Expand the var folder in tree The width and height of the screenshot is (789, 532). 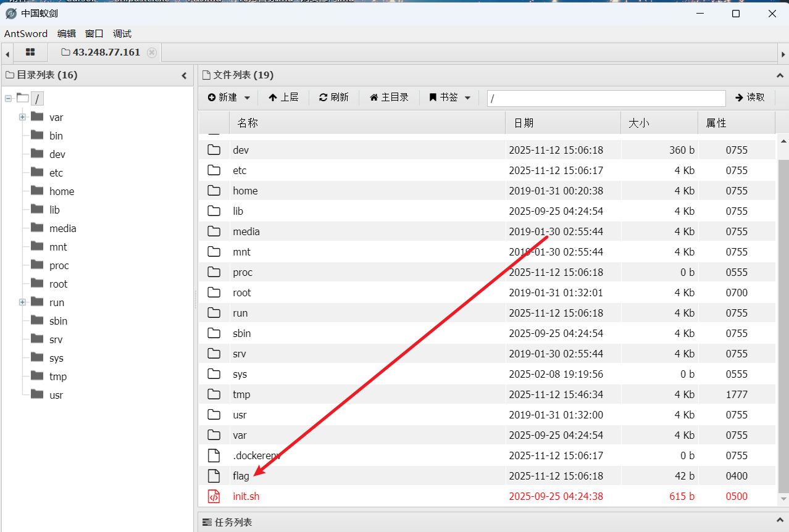coord(22,117)
